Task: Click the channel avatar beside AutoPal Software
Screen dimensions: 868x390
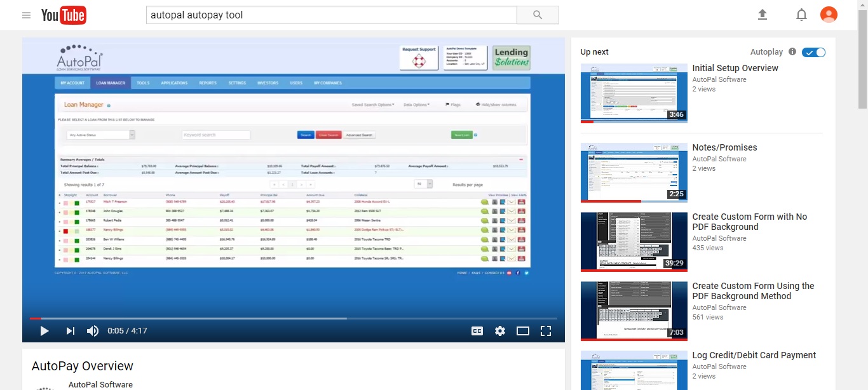Action: 44,387
